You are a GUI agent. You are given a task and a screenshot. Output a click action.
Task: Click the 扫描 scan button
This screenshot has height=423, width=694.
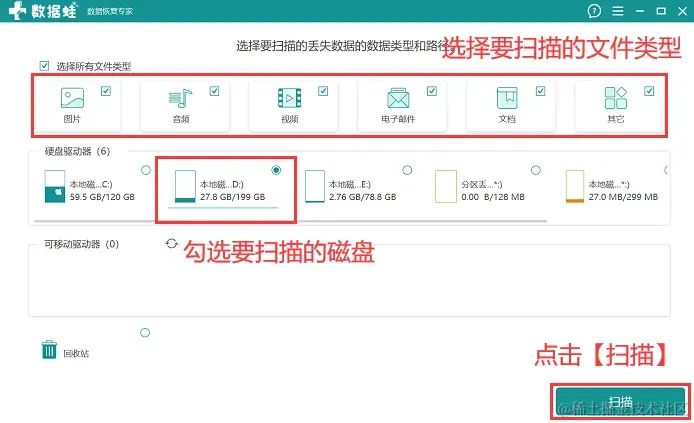pyautogui.click(x=621, y=402)
